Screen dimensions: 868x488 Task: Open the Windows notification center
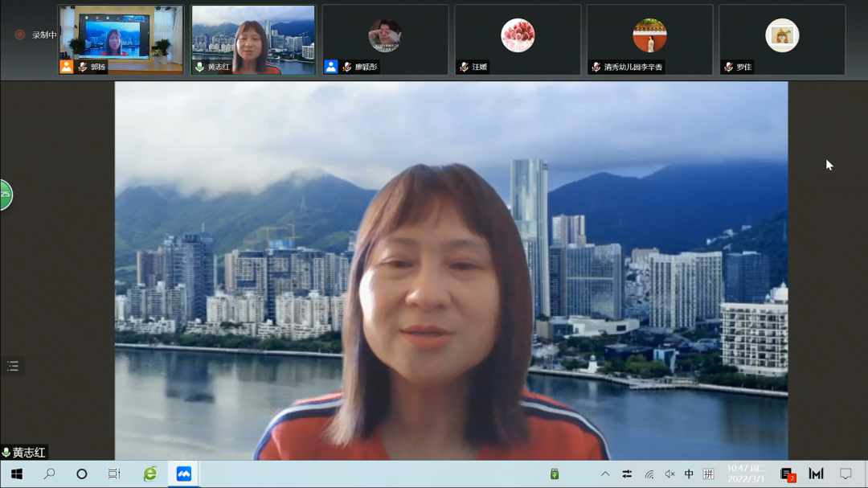(x=845, y=474)
